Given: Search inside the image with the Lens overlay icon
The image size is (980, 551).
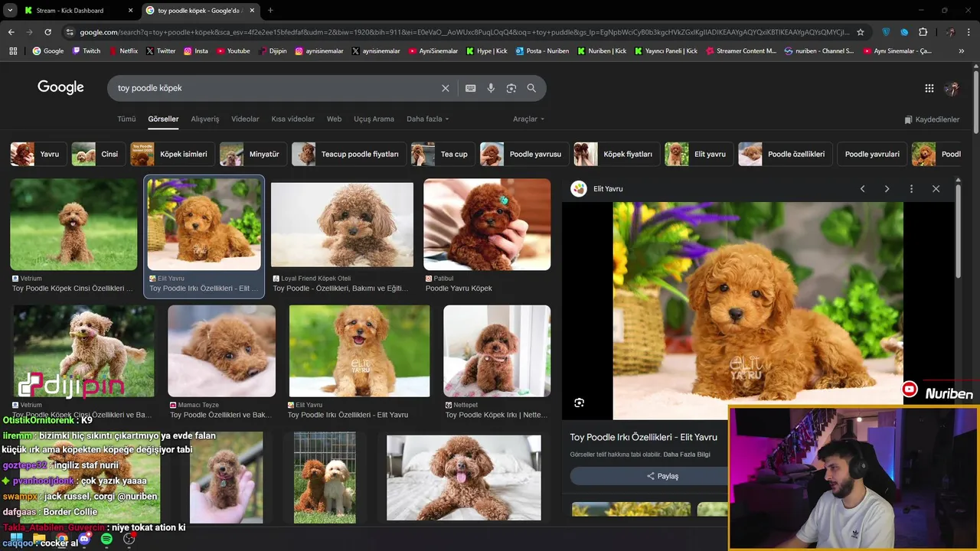Looking at the screenshot, I should coord(580,403).
